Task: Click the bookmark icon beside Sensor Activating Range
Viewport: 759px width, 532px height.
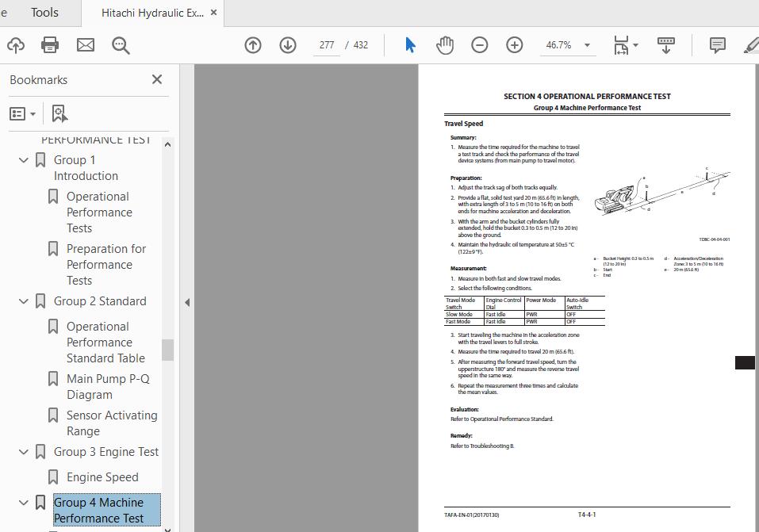Action: pos(53,415)
